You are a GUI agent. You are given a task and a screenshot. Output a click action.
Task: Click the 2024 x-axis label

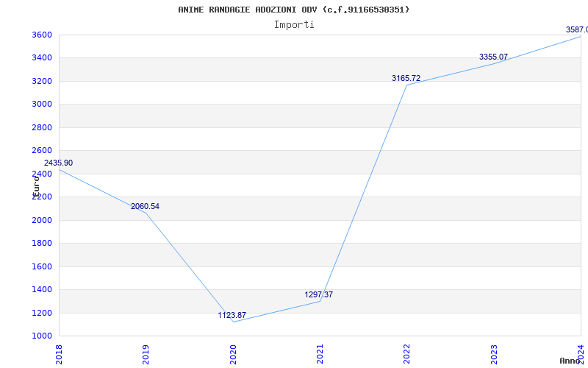581,354
